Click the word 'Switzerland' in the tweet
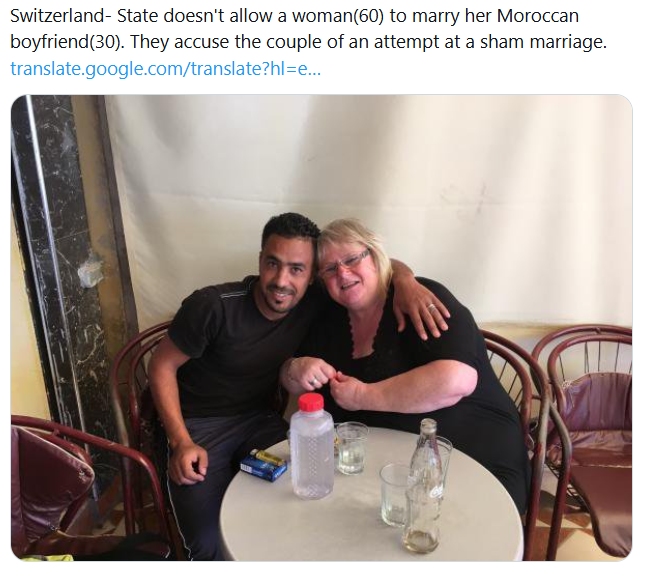 point(57,16)
